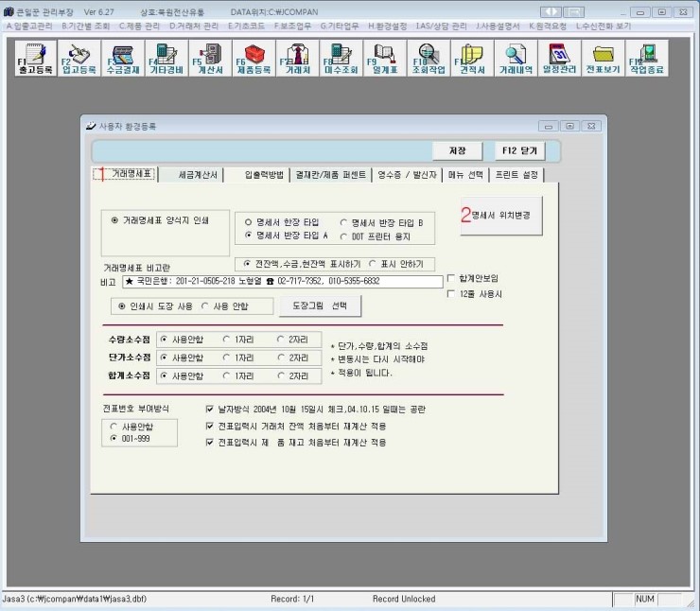This screenshot has width=700, height=611.
Task: Open 전표보기 folder icon
Action: point(604,59)
